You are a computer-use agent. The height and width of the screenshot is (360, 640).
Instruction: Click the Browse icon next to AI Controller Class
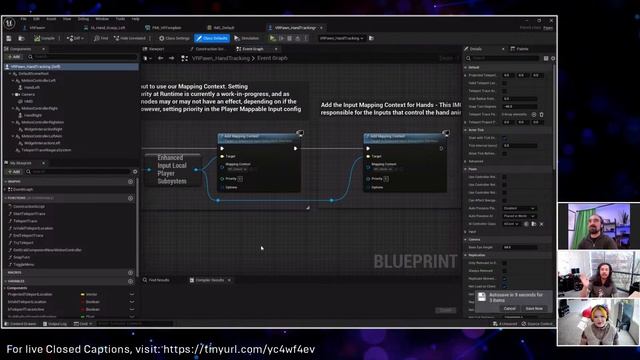534,224
